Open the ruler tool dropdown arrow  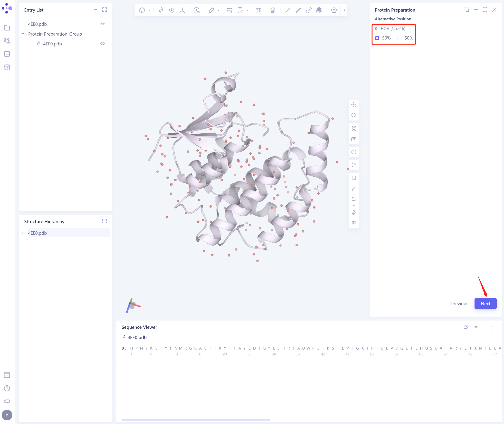click(218, 10)
